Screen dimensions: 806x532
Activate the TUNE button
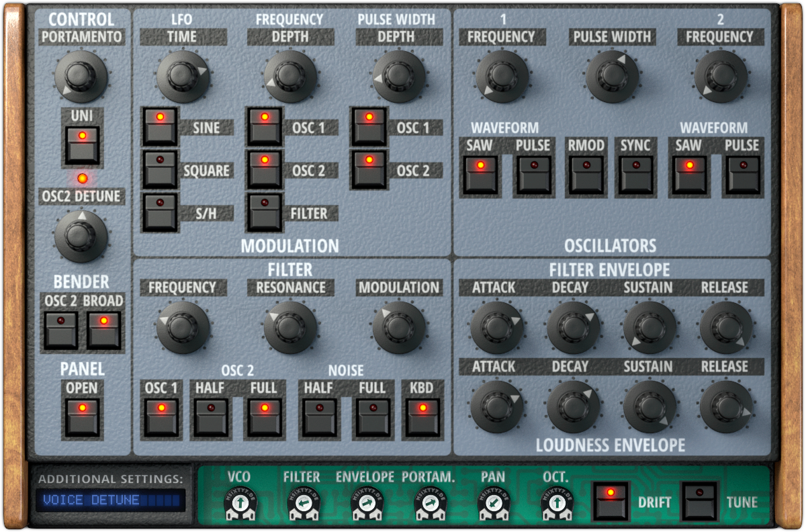pyautogui.click(x=701, y=500)
